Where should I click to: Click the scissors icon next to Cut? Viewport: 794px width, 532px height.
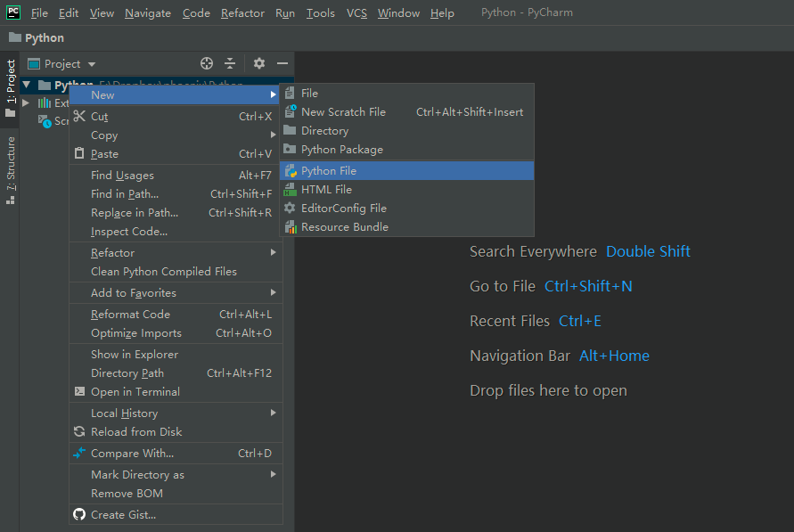[79, 116]
